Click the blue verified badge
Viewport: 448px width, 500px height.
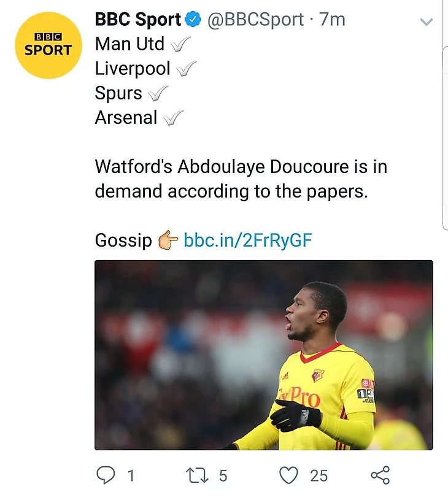[x=194, y=20]
